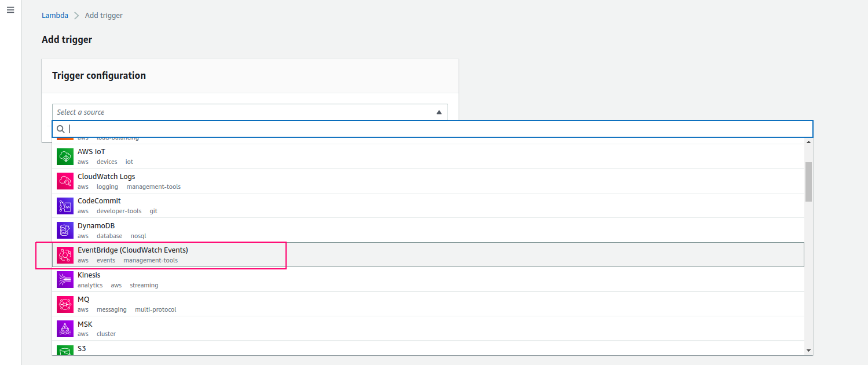Click the scroll up arrow of the list
868x365 pixels.
click(808, 142)
